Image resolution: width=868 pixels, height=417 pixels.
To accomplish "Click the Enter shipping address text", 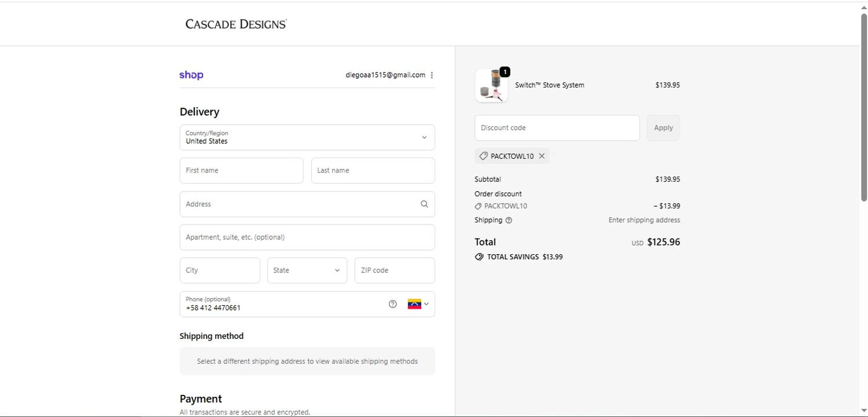I will click(644, 220).
